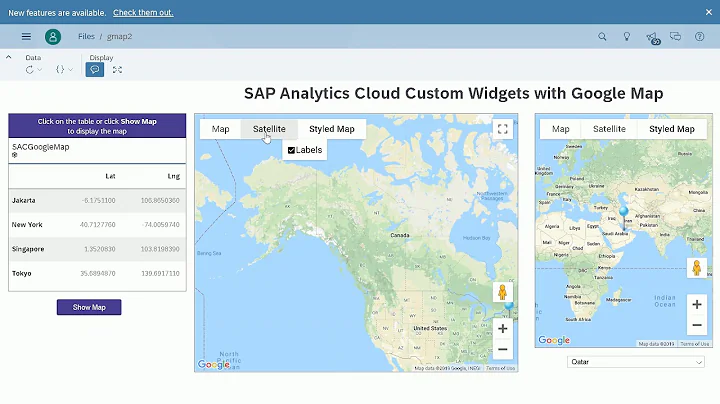Close the new features banner
Viewport: 720px width, 404px height.
[x=709, y=12]
